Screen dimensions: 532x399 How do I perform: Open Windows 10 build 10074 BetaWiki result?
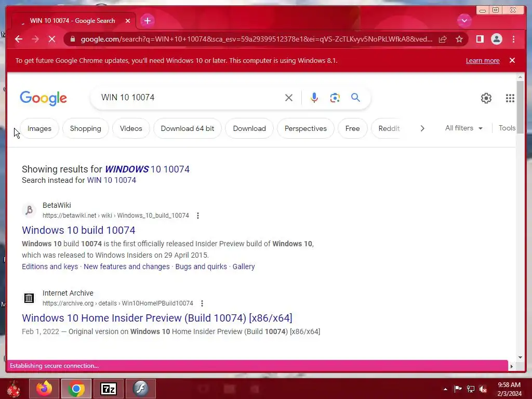click(x=78, y=230)
